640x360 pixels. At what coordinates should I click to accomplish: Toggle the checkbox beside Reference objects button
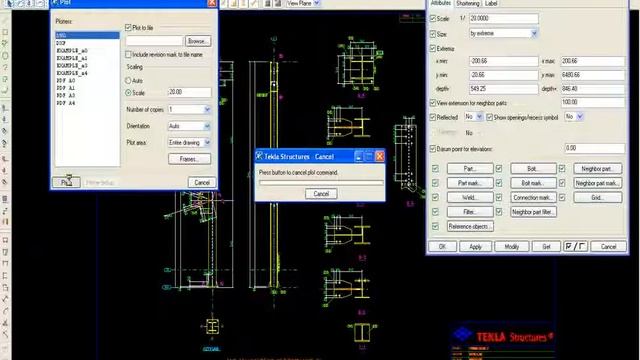click(x=436, y=226)
